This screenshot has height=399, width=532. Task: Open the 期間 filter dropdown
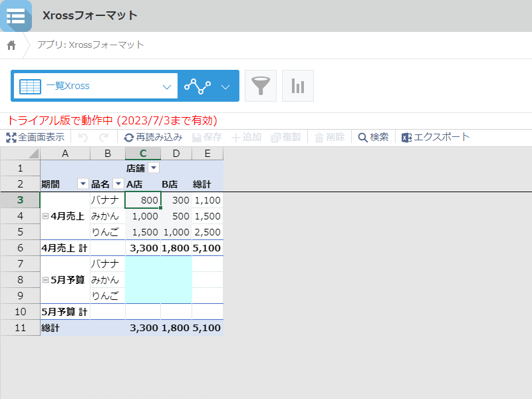(82, 184)
